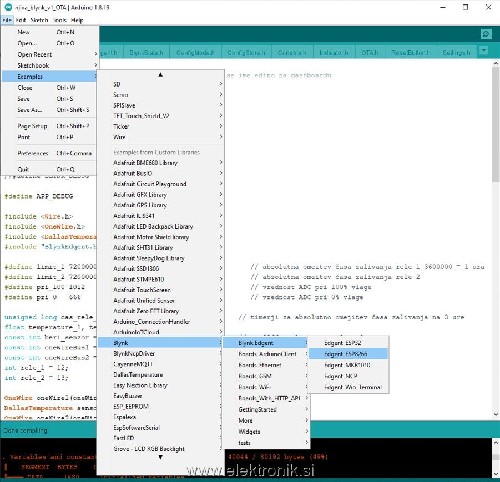Open Adafruit GPS Library examples
Screen dimensions: 500x482
click(161, 205)
